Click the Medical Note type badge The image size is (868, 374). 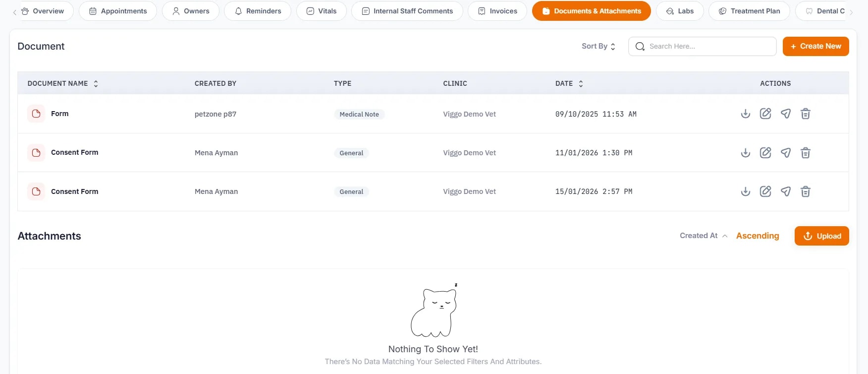point(359,114)
